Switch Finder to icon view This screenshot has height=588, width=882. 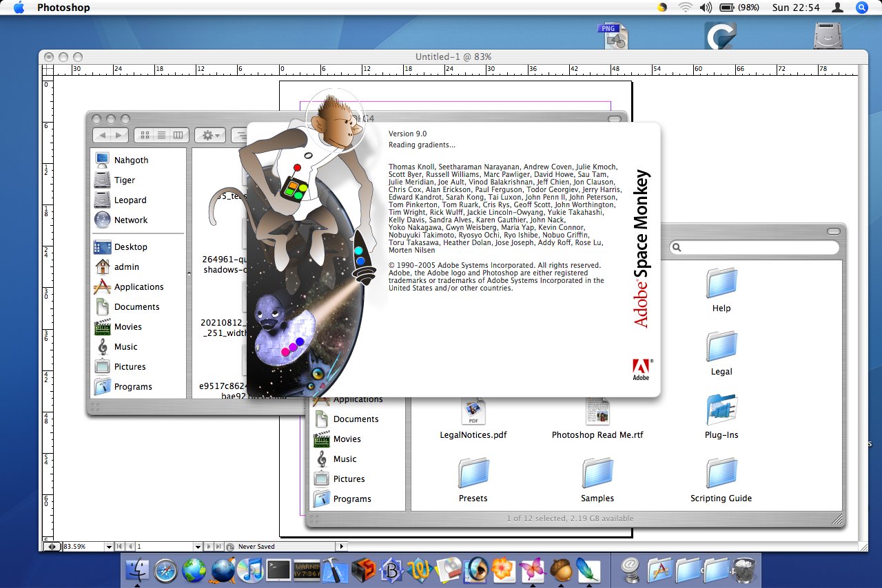(x=145, y=135)
